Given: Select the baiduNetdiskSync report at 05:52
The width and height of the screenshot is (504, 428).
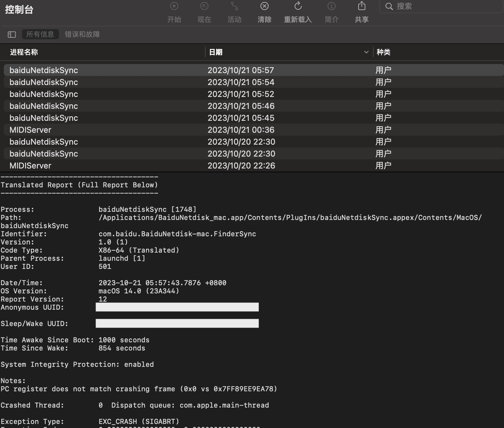Looking at the screenshot, I should (x=44, y=94).
